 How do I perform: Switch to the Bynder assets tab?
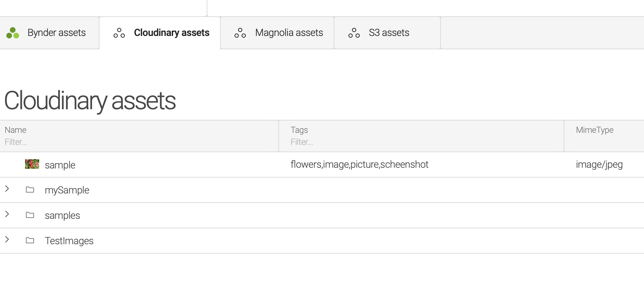[49, 33]
